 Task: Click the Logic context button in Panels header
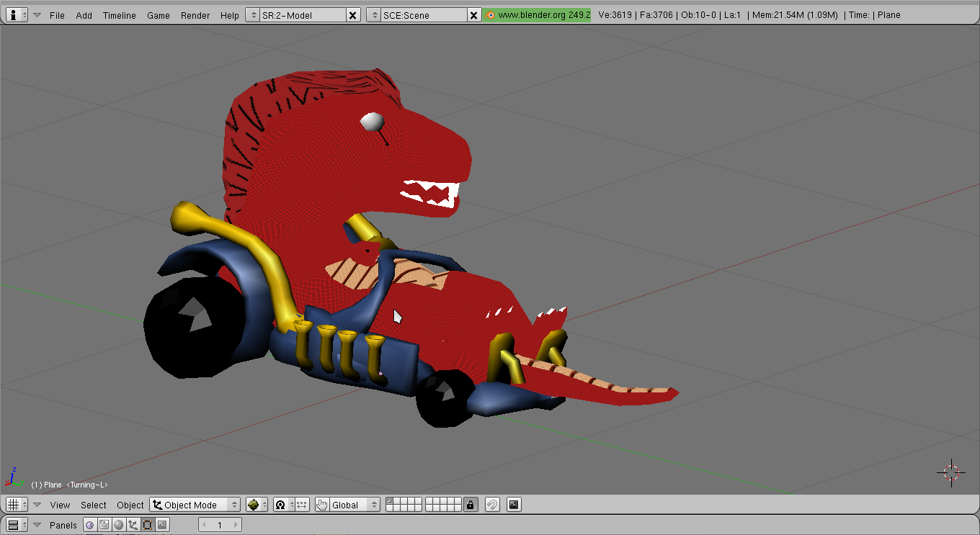89,525
